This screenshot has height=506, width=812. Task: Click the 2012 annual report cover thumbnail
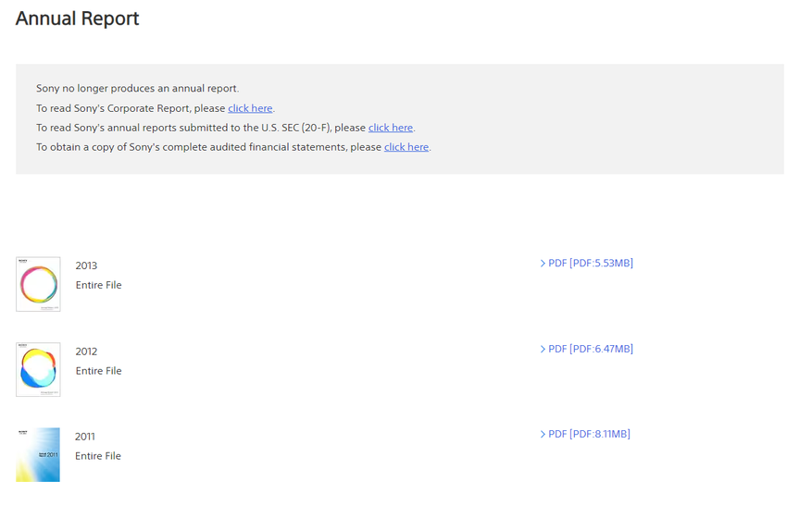click(38, 369)
